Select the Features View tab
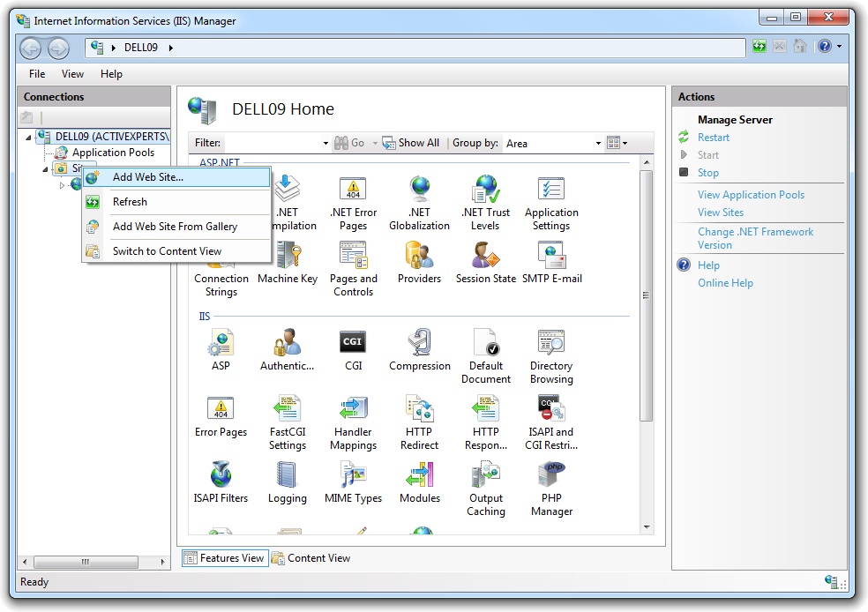The width and height of the screenshot is (868, 612). (225, 558)
